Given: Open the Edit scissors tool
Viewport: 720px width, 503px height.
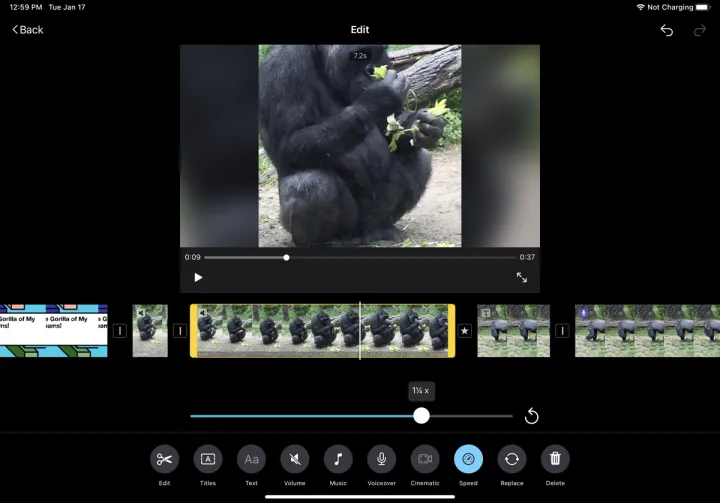Looking at the screenshot, I should pyautogui.click(x=164, y=459).
